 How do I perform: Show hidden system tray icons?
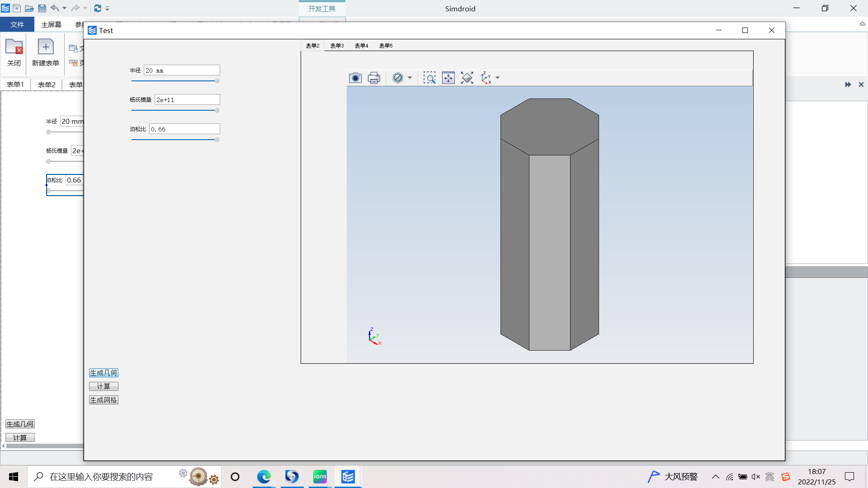point(716,477)
